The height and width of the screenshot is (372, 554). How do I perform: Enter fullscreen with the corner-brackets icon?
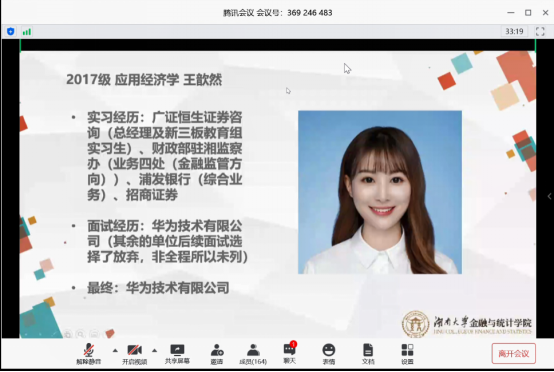click(540, 31)
